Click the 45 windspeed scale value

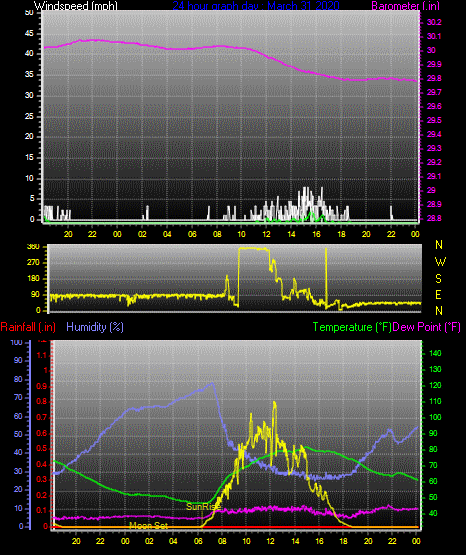(x=29, y=34)
